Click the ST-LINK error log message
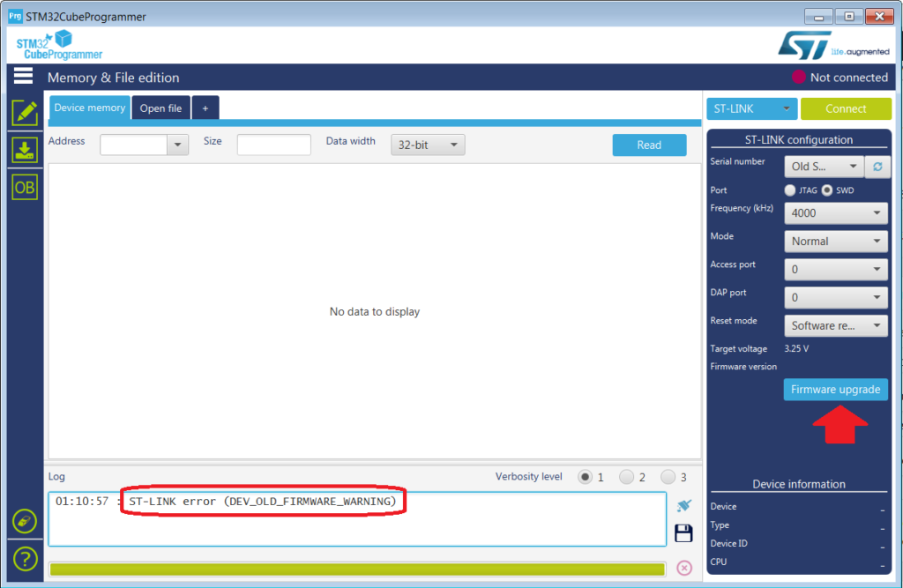 pos(263,501)
